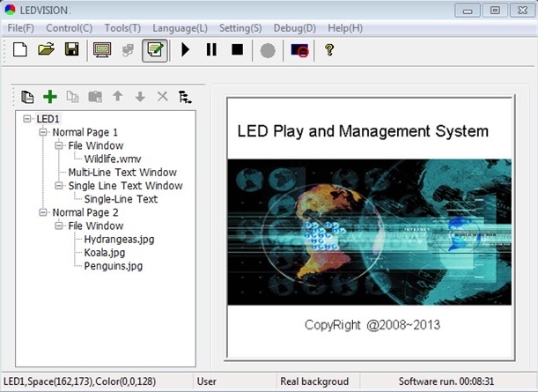Click the greyed multi-screen icon in toolbar
The width and height of the screenshot is (538, 392).
tap(128, 50)
